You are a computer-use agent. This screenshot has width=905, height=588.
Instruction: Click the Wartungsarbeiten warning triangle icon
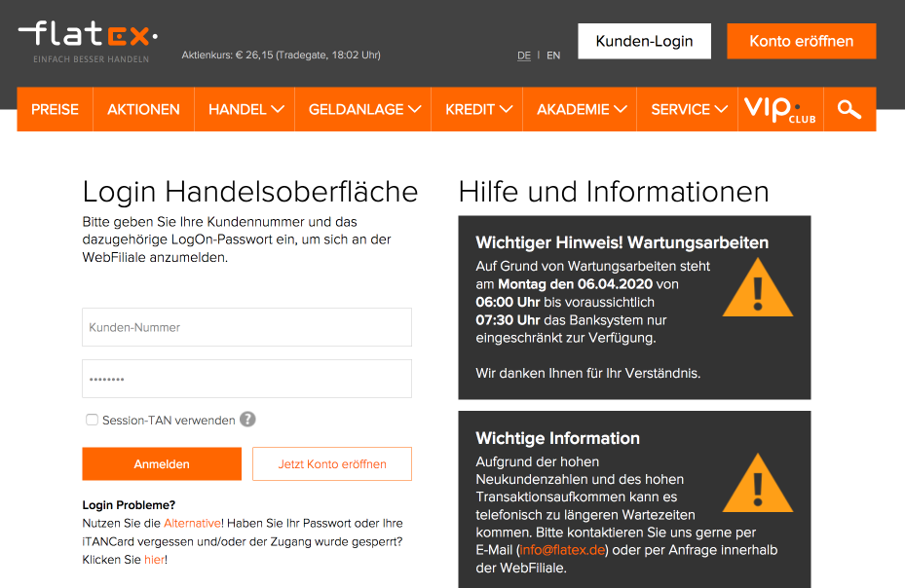(x=758, y=287)
